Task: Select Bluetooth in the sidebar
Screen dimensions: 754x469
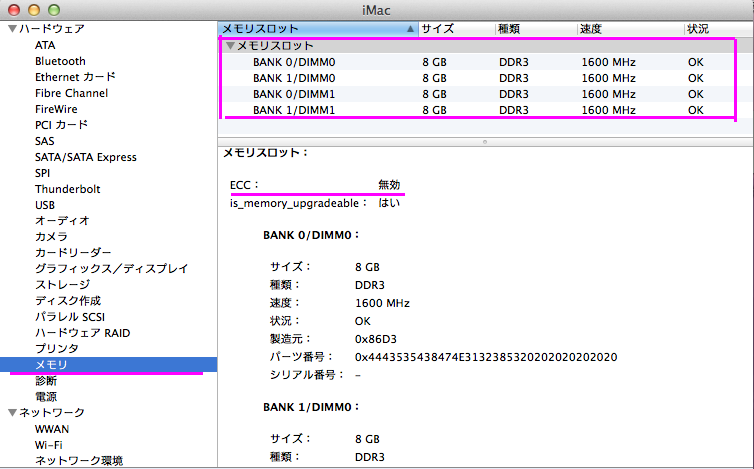Action: (60, 61)
